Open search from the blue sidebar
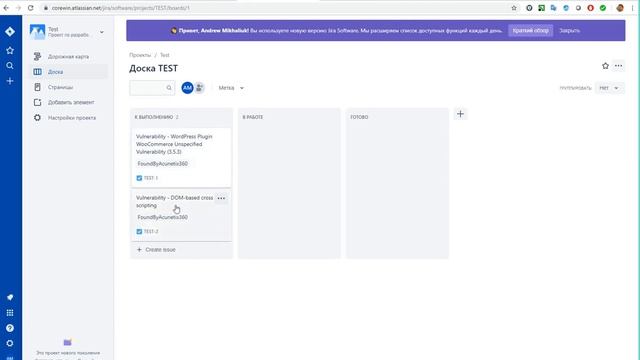 [10, 66]
